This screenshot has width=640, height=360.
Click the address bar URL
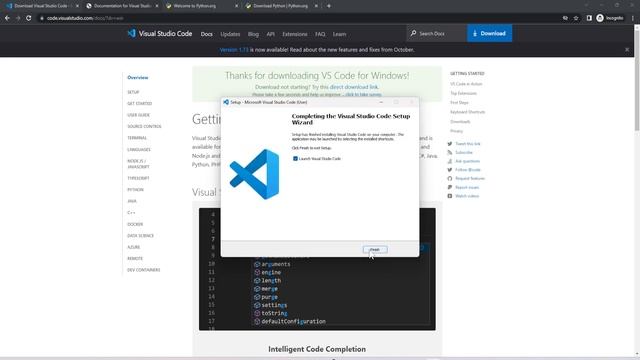[x=85, y=18]
